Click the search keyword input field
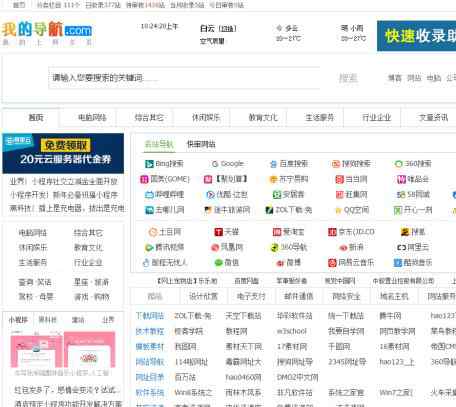456x407 pixels. click(x=184, y=78)
